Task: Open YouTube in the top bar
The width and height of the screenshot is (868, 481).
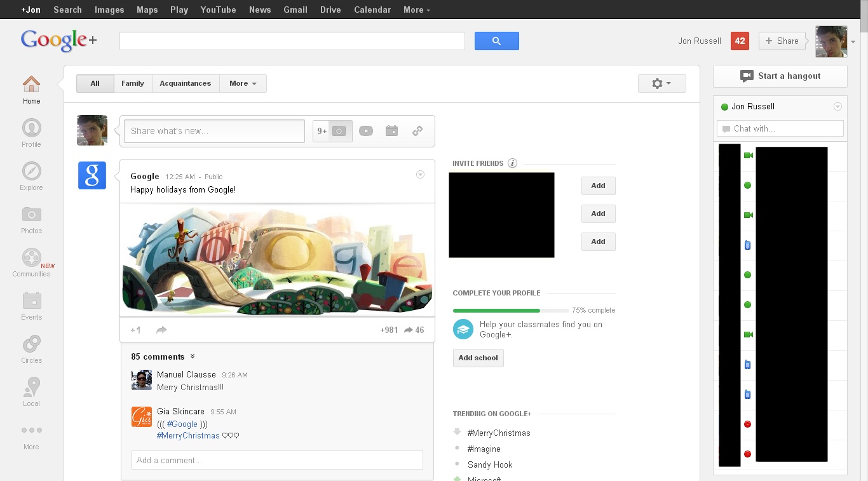Action: pos(218,10)
